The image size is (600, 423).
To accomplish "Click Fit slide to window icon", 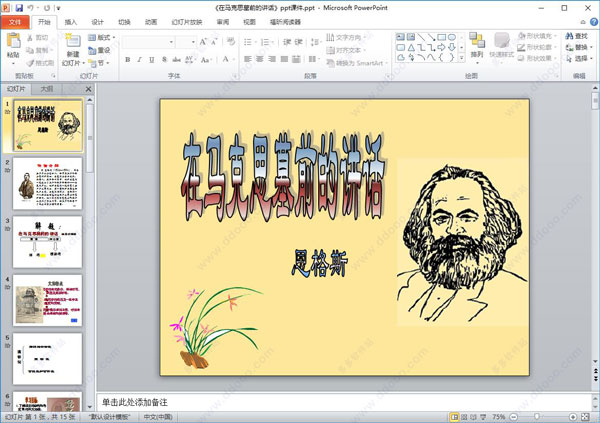I will tap(585, 417).
